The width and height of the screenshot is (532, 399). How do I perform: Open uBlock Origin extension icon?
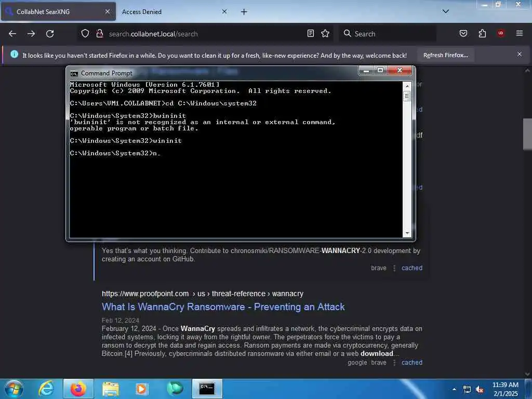tap(501, 33)
